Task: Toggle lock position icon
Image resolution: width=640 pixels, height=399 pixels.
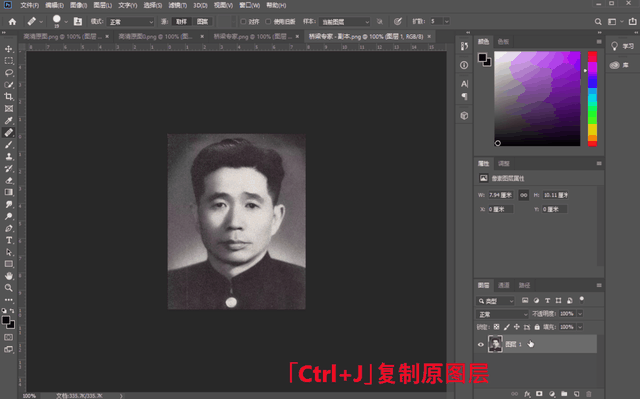Action: point(517,327)
